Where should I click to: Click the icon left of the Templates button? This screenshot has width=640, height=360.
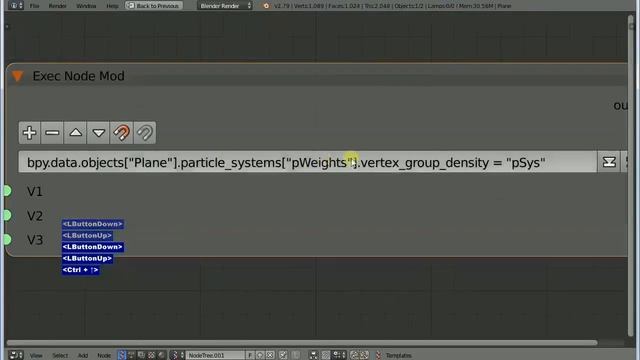(378, 355)
